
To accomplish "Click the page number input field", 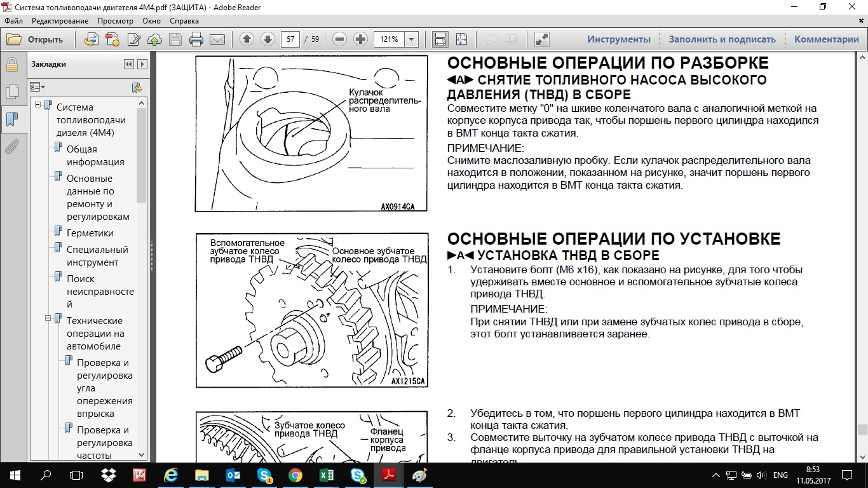I will (291, 39).
